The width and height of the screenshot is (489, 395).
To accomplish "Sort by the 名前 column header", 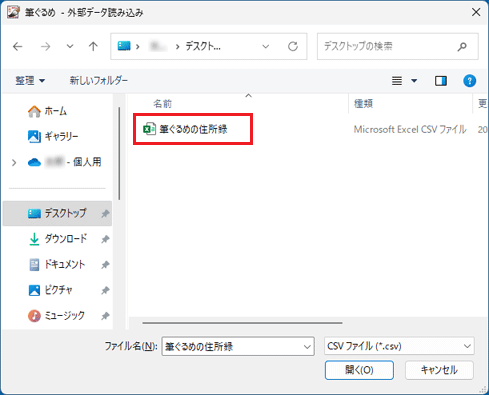I will click(162, 104).
